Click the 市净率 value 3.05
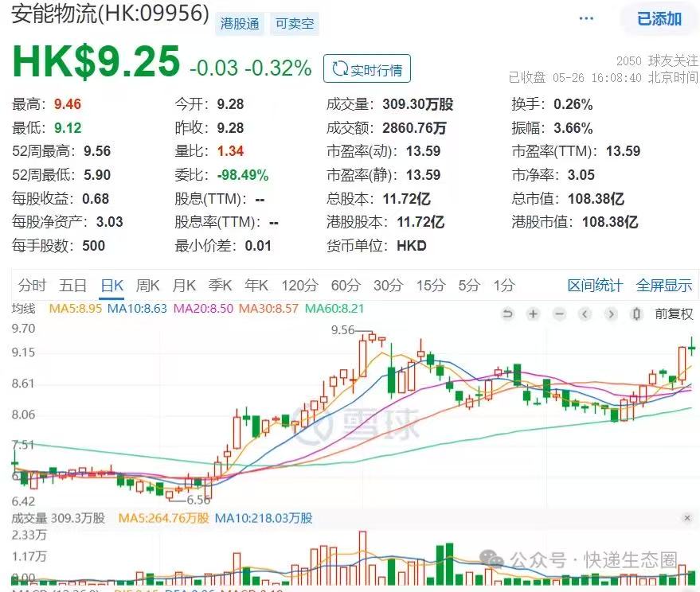 point(581,175)
